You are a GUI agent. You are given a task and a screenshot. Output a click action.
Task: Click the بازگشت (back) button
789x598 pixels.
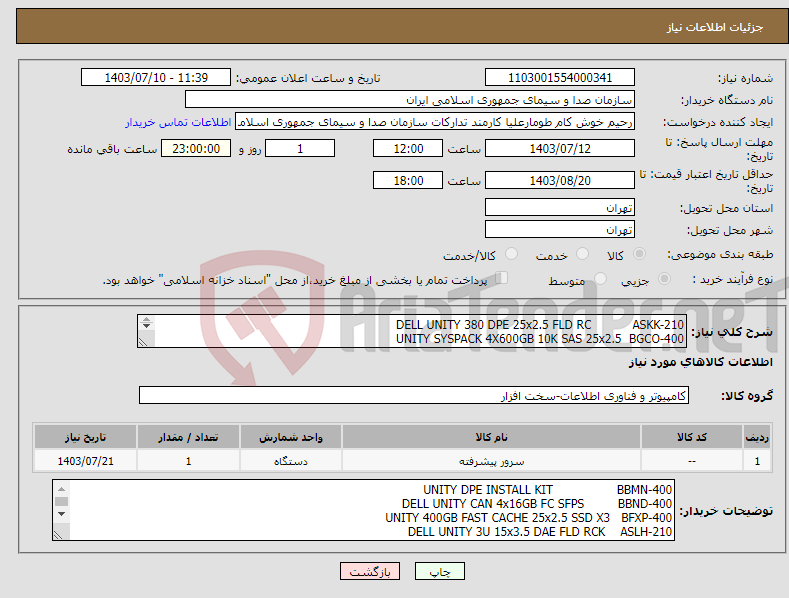(x=370, y=571)
